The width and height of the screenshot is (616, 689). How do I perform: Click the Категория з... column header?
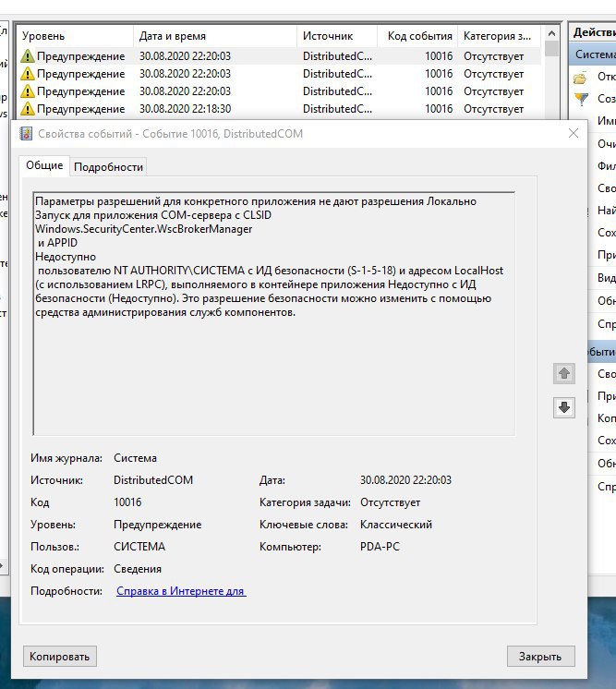pos(499,36)
